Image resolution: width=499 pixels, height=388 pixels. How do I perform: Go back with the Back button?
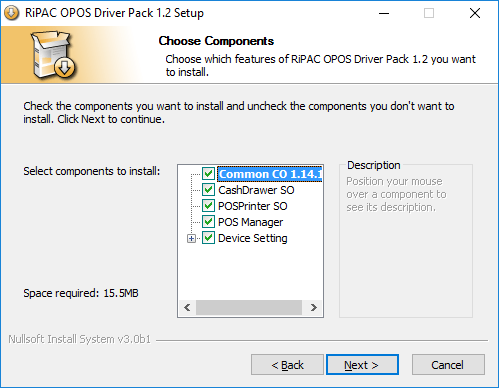(x=287, y=365)
